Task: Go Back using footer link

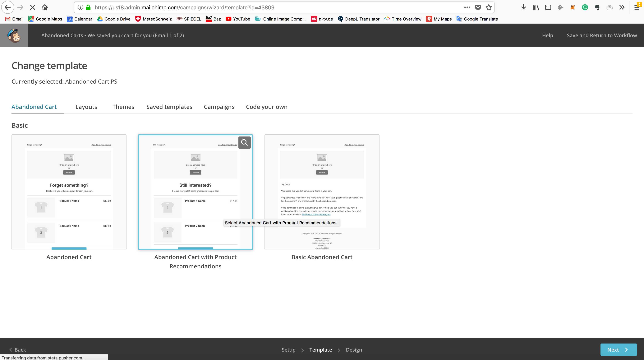Action: point(17,349)
